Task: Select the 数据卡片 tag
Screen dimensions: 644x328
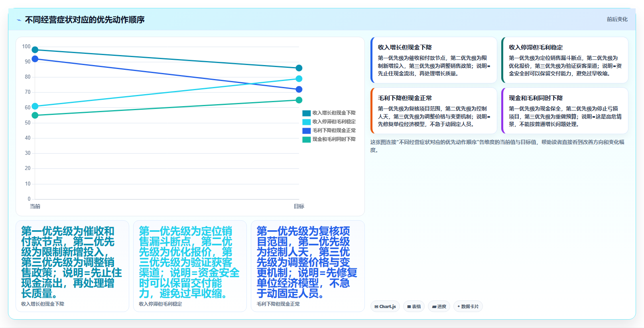Action: 468,306
